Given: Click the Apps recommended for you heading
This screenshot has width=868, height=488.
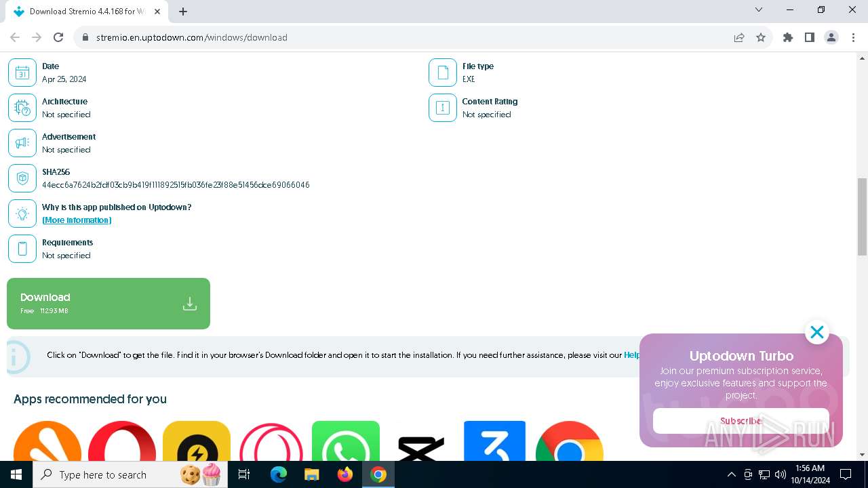Looking at the screenshot, I should tap(90, 399).
